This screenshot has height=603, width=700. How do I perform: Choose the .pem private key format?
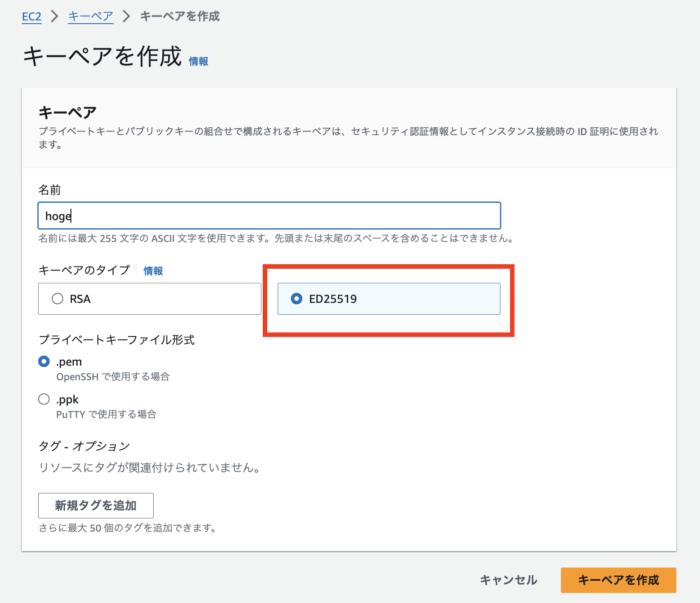44,362
